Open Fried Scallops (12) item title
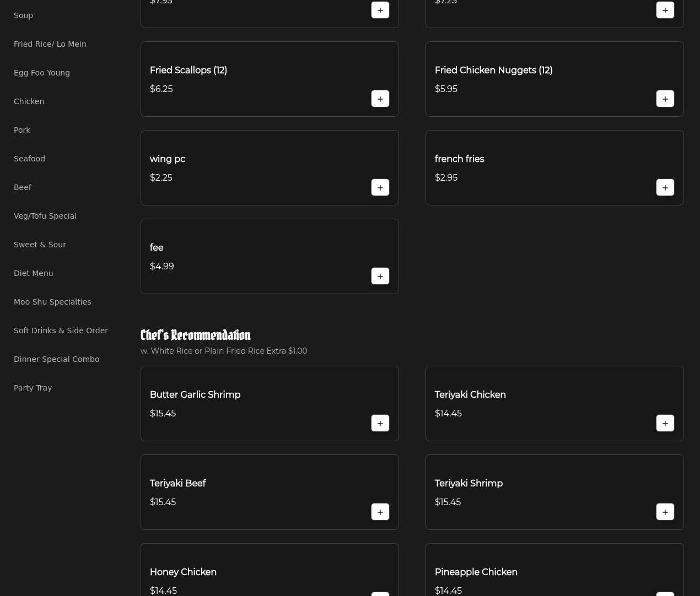Image resolution: width=700 pixels, height=596 pixels. (189, 71)
